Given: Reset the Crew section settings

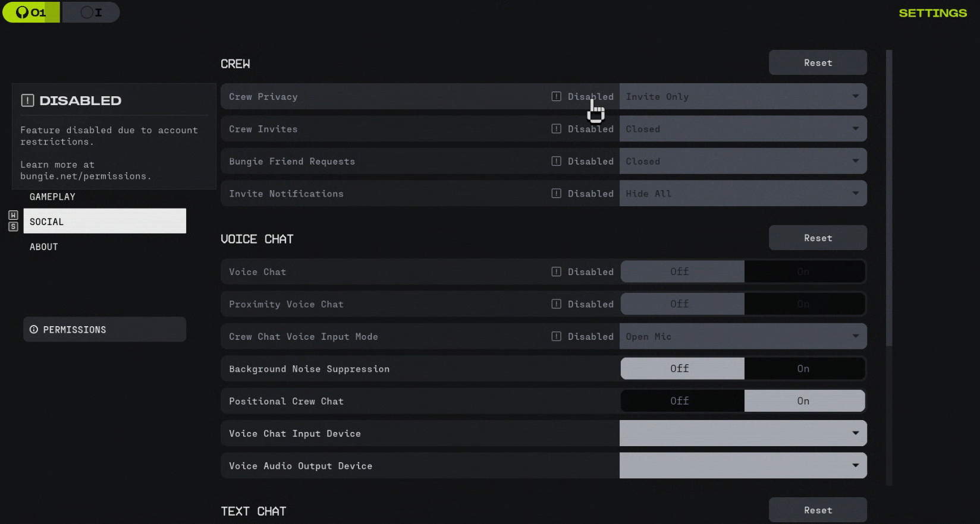Looking at the screenshot, I should tap(817, 63).
